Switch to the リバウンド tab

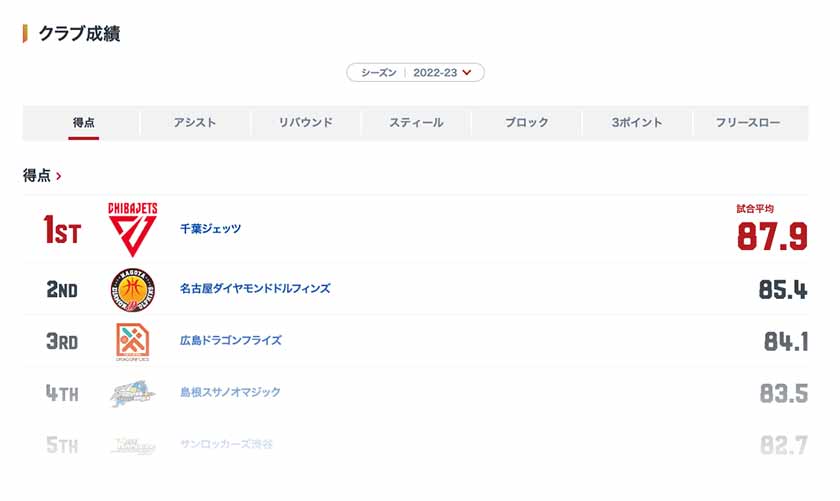pyautogui.click(x=306, y=123)
